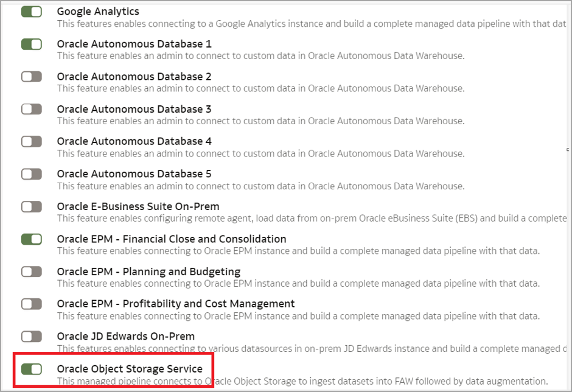Image resolution: width=572 pixels, height=392 pixels.
Task: Turn off Oracle Autonomous Database 1 switch
Action: tap(31, 44)
